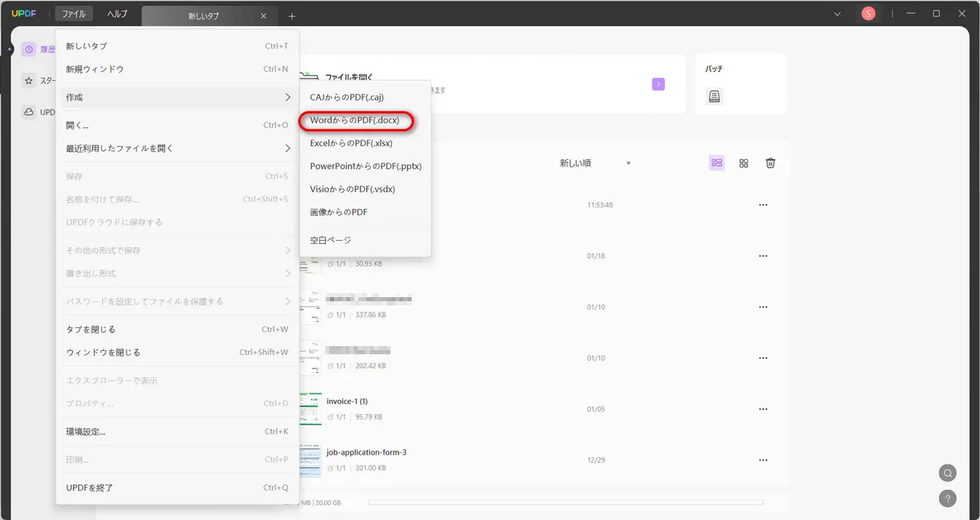Open invoice-1 (1) file
This screenshot has width=980, height=520.
[347, 402]
